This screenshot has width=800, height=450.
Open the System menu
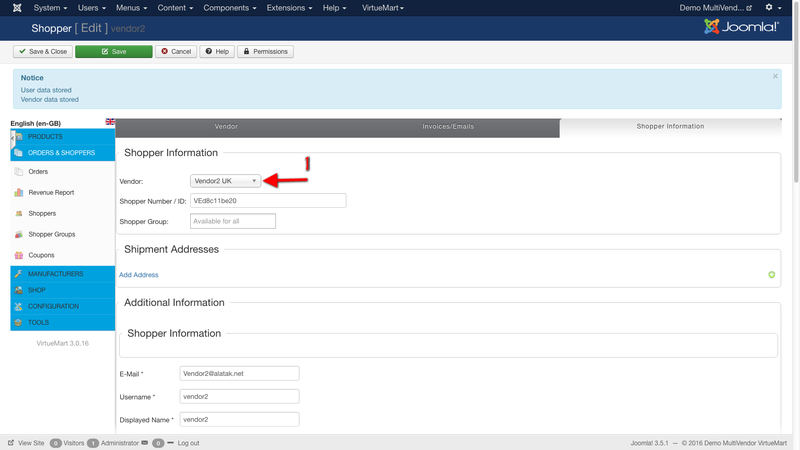tap(50, 8)
